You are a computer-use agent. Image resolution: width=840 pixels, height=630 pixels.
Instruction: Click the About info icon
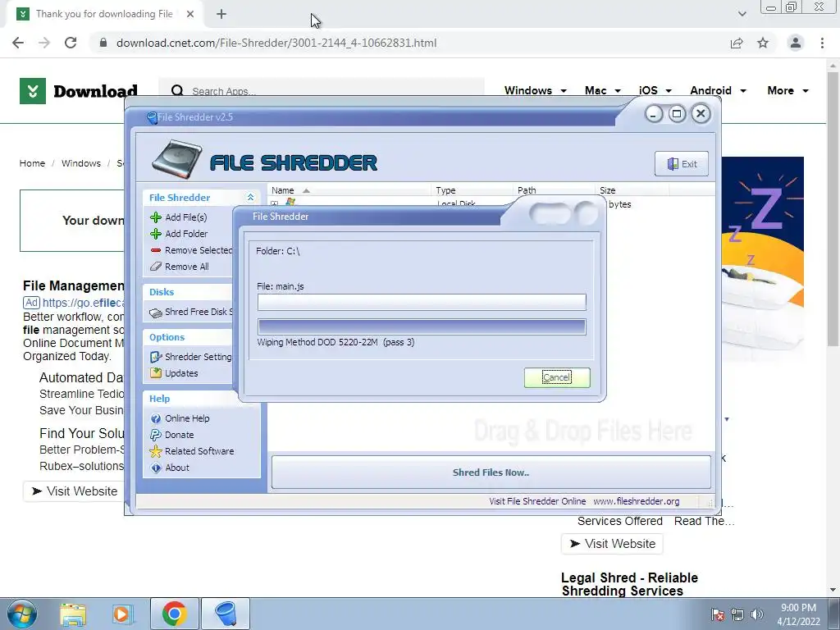[x=156, y=468]
